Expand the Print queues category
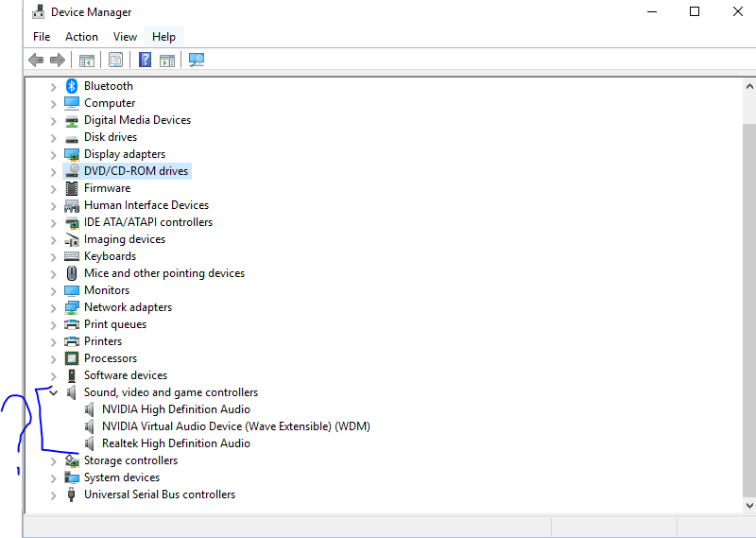The width and height of the screenshot is (756, 538). (x=54, y=325)
